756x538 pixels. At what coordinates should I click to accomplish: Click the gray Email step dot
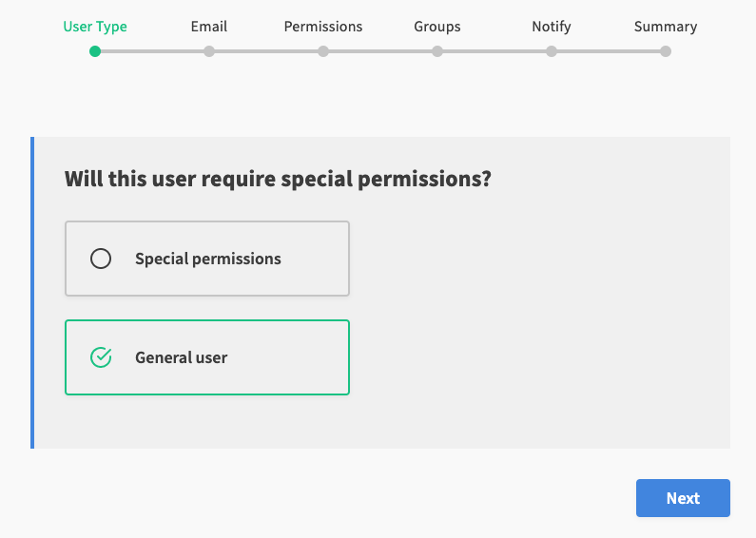[209, 51]
